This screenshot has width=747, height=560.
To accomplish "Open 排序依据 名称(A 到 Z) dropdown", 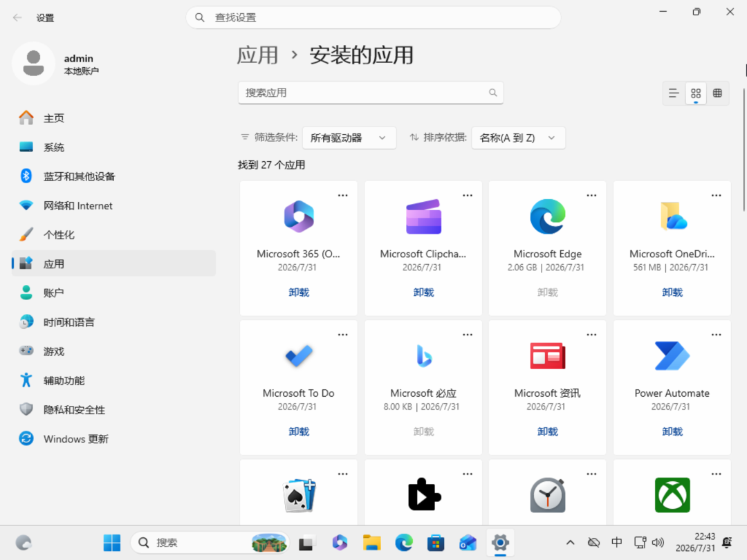I will (518, 138).
